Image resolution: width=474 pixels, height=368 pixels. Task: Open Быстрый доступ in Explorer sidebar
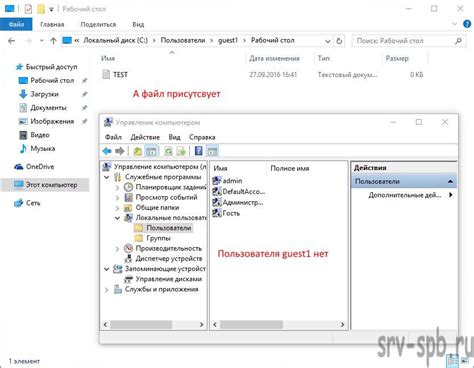pos(47,67)
